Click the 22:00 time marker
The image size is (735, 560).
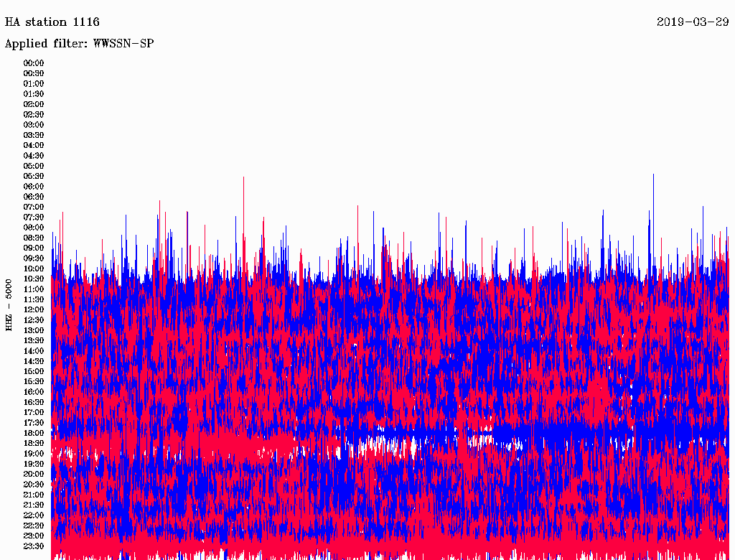34,515
